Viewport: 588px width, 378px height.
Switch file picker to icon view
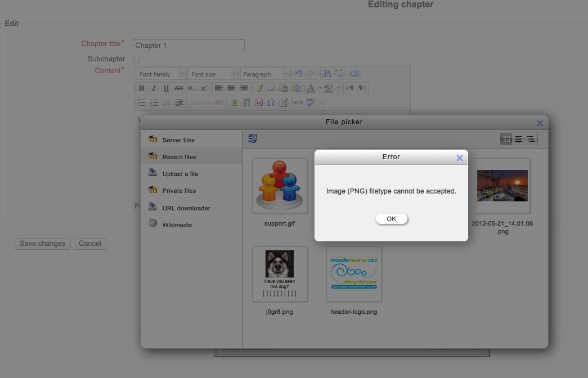pyautogui.click(x=506, y=139)
